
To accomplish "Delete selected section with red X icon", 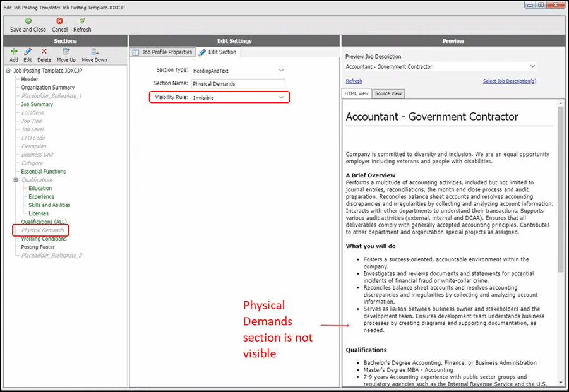I will (44, 52).
